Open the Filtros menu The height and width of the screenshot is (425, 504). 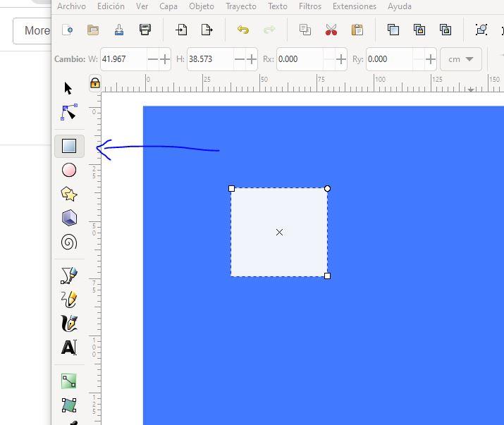pyautogui.click(x=310, y=6)
